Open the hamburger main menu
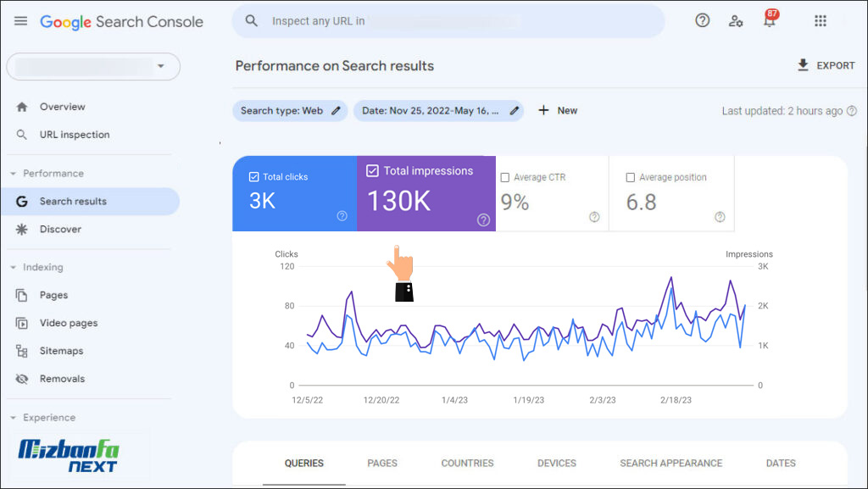 (20, 21)
